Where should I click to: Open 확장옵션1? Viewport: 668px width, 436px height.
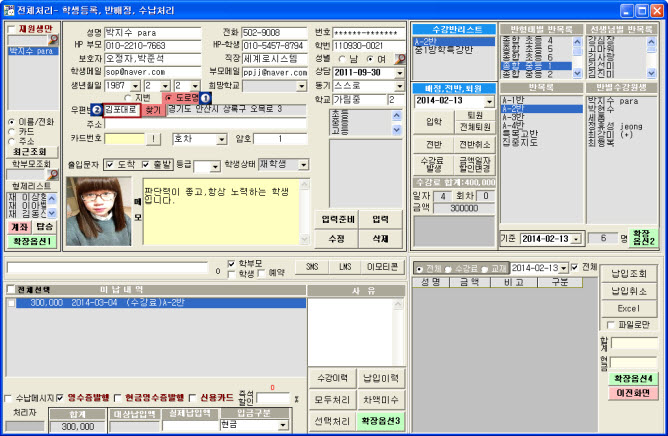[32, 241]
